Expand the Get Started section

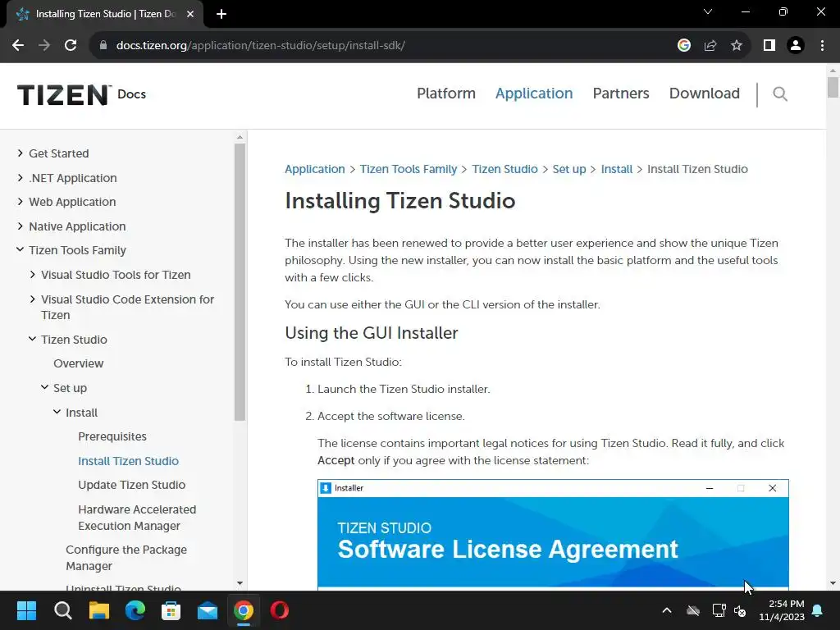[20, 153]
